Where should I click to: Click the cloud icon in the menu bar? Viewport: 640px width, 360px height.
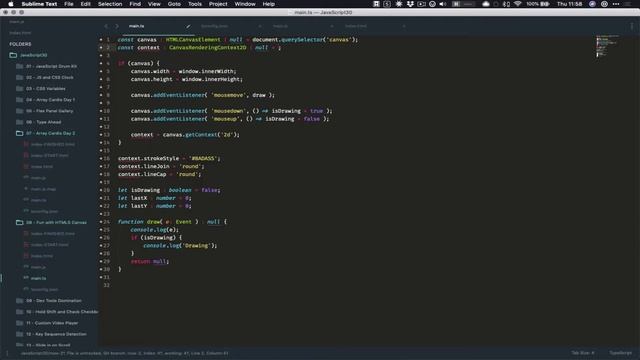486,4
